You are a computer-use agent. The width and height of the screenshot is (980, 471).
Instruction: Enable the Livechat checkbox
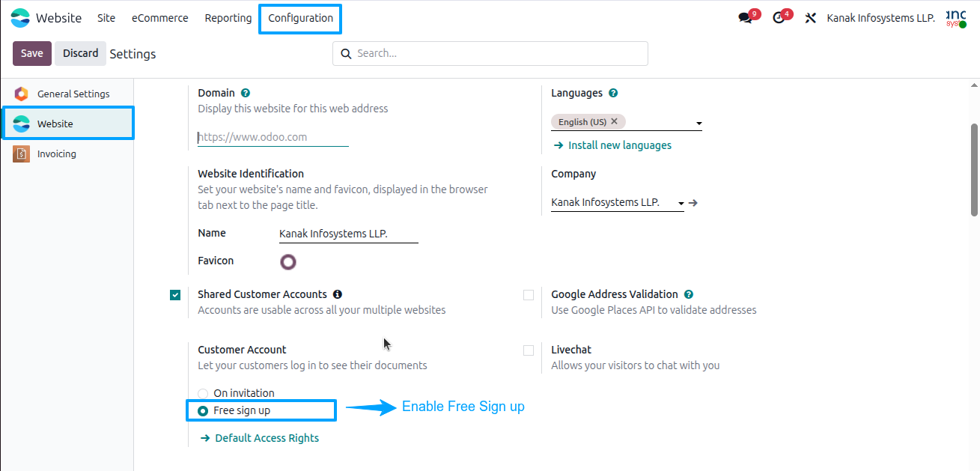pyautogui.click(x=529, y=350)
